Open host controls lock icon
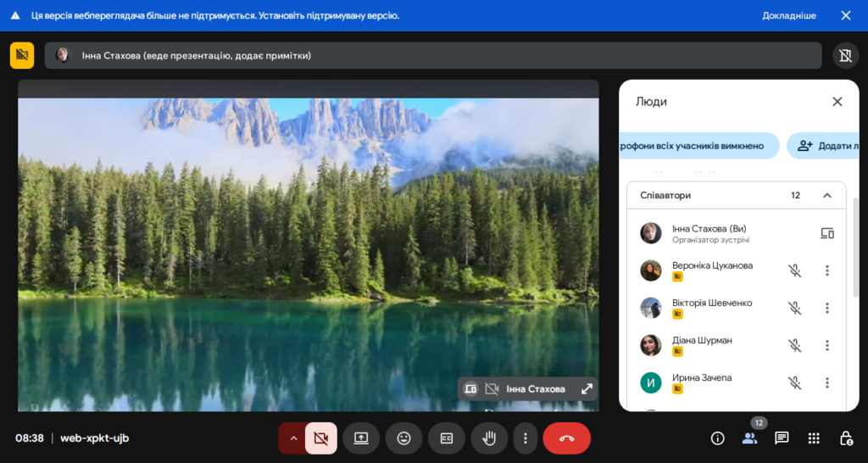The image size is (868, 463). (x=845, y=438)
